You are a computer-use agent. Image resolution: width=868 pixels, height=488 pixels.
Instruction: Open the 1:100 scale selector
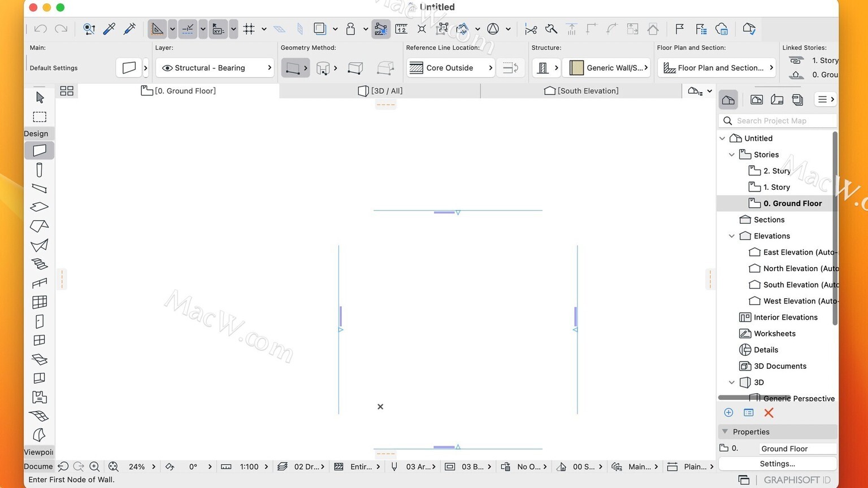click(249, 467)
